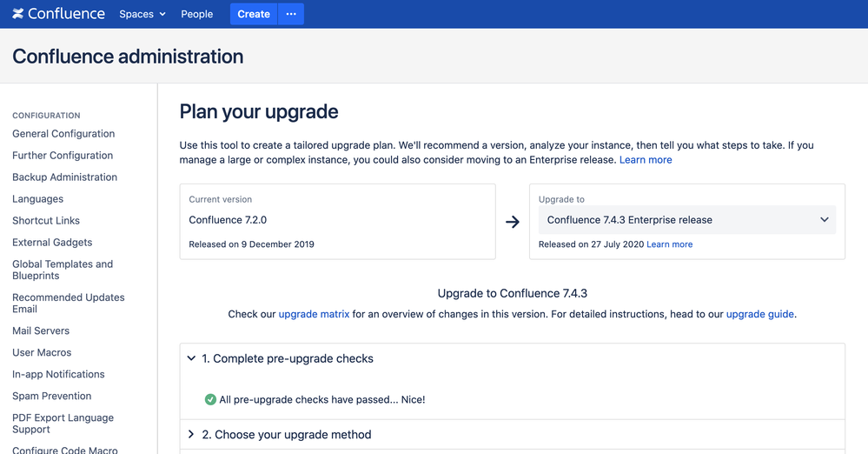Click the Upgrade to Confluence 7.4.3 heading
Image resolution: width=868 pixels, height=454 pixels.
pyautogui.click(x=512, y=293)
